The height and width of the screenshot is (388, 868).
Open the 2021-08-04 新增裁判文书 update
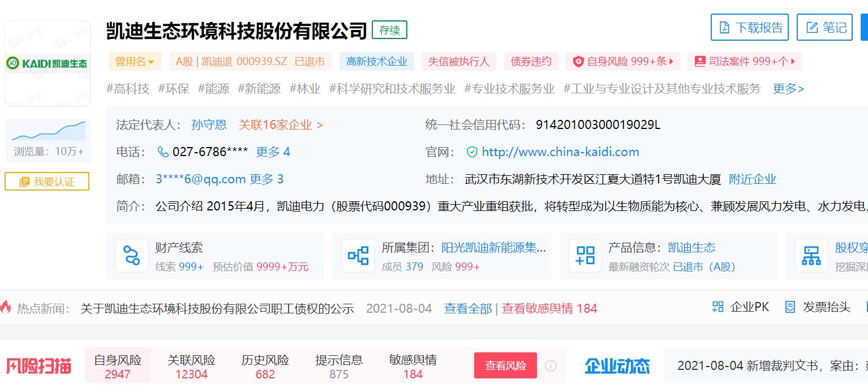click(772, 365)
